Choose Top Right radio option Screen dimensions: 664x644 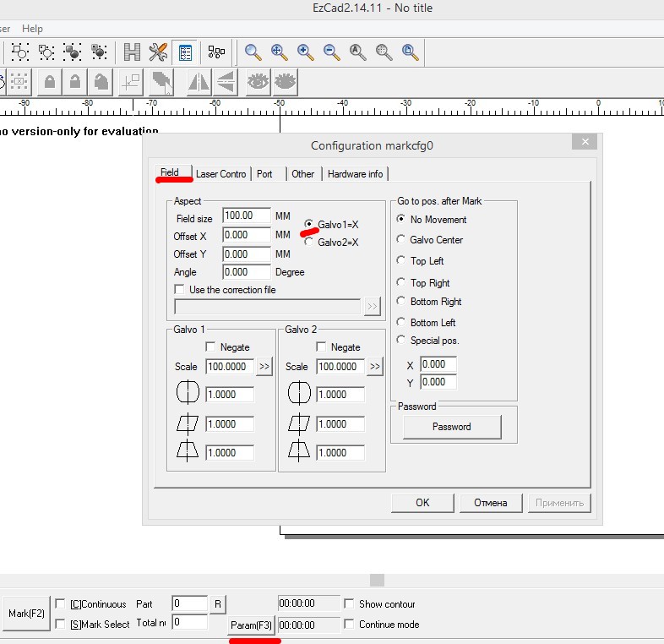coord(400,281)
